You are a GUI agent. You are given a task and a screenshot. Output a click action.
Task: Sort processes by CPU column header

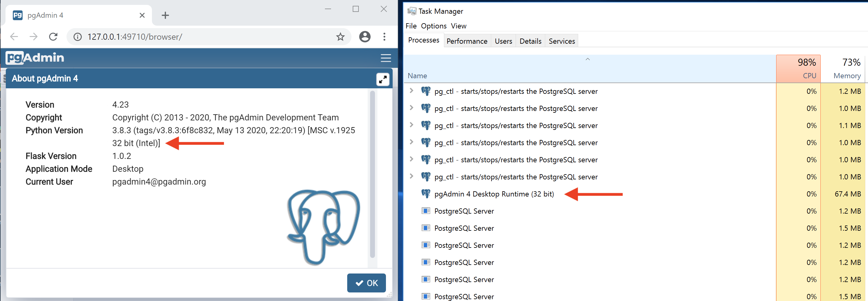[x=798, y=69]
